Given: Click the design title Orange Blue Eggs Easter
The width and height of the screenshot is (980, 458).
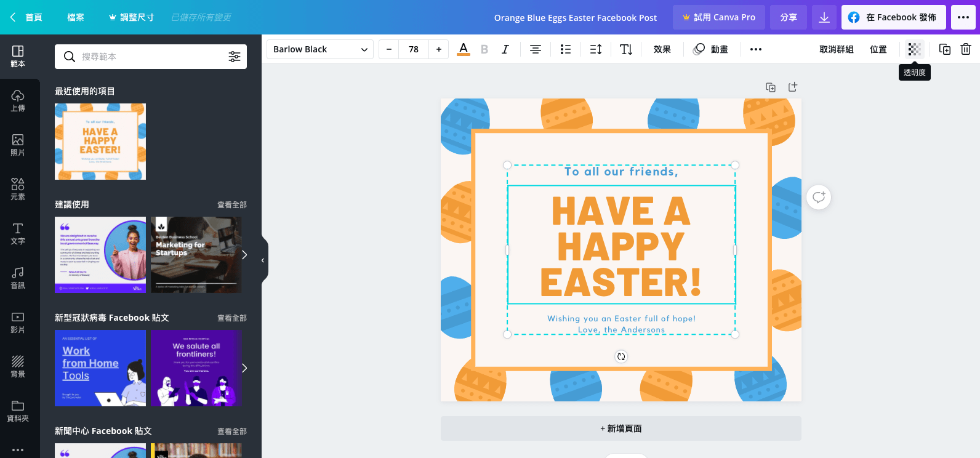Looking at the screenshot, I should click(x=576, y=18).
